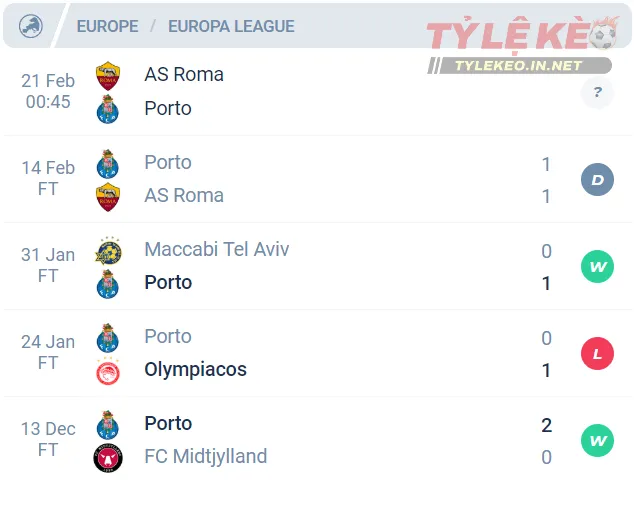634x505 pixels.
Task: Click Porto crest in 21 Feb match
Action: [x=108, y=109]
